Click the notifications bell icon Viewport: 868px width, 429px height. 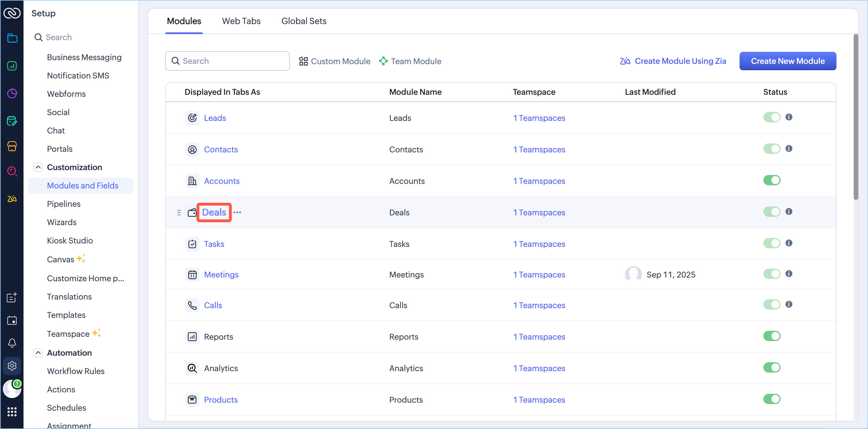coord(12,343)
